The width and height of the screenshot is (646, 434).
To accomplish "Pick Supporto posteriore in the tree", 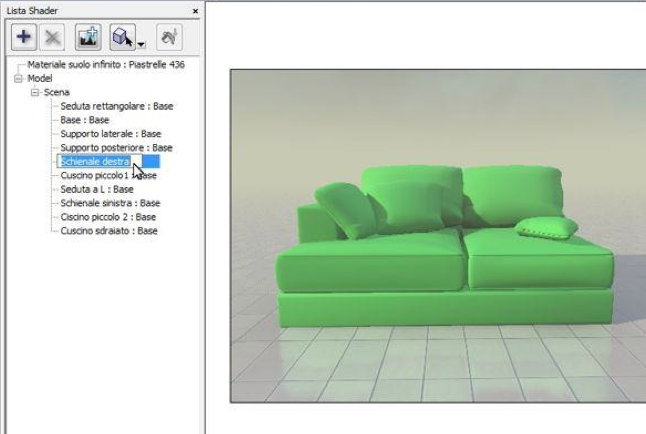I will (116, 147).
